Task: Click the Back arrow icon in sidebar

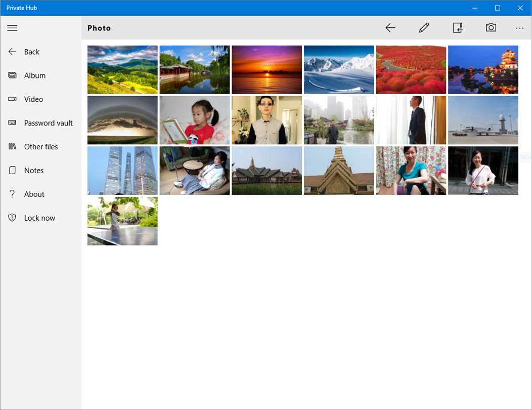Action: click(12, 52)
